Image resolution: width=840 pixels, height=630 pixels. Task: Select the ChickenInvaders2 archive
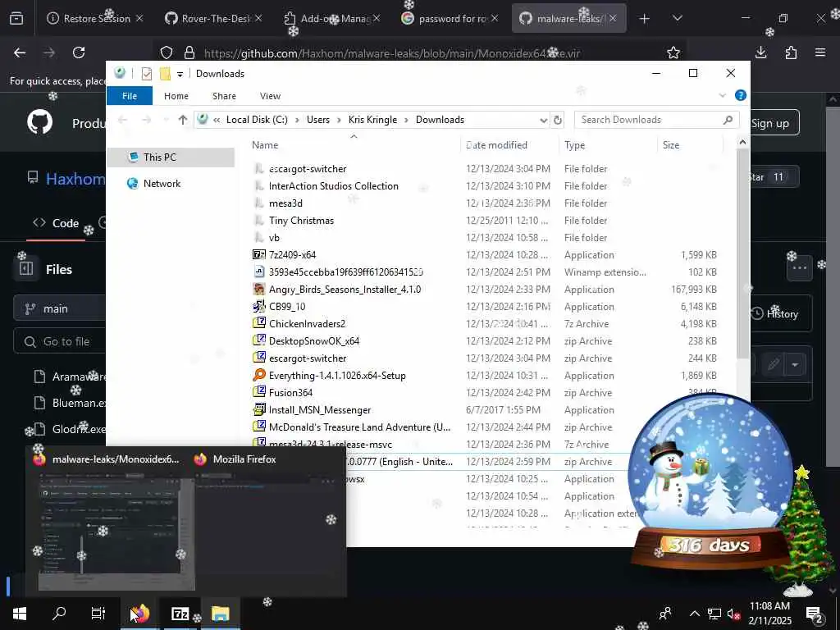tap(307, 323)
